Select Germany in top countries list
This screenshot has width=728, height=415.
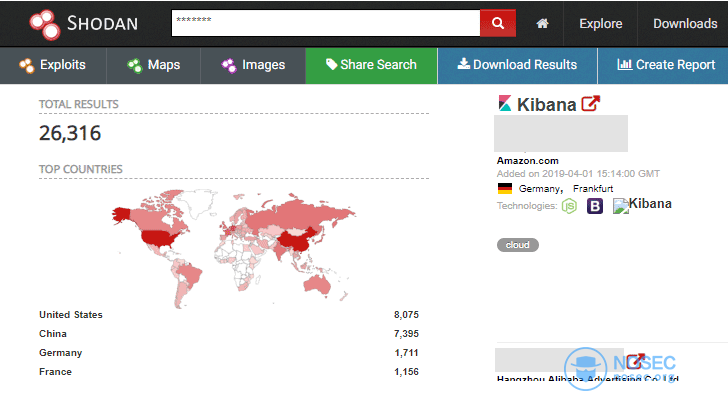[x=60, y=353]
